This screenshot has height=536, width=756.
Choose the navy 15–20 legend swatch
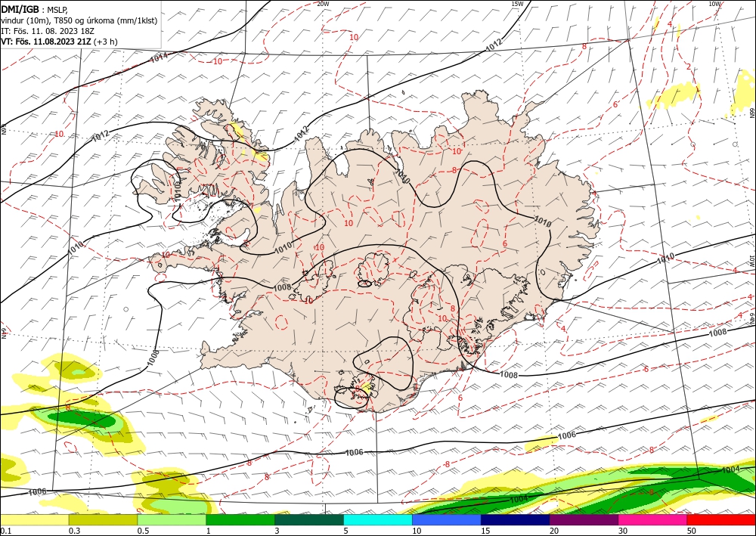516,520
